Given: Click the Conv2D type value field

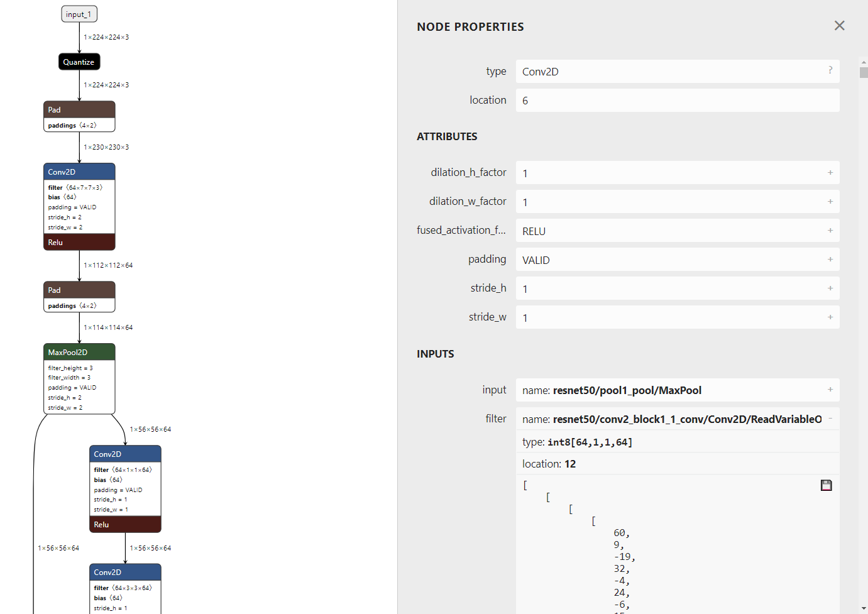Looking at the screenshot, I should pyautogui.click(x=678, y=72).
